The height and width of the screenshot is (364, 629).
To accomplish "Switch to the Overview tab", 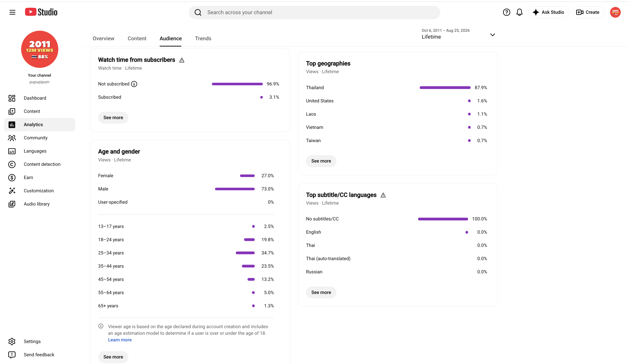I will pos(103,38).
